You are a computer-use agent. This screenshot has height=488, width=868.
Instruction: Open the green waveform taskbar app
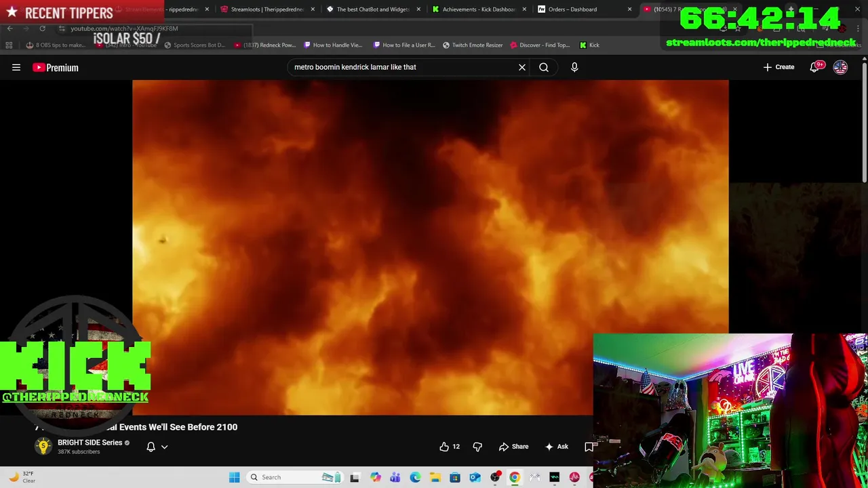pyautogui.click(x=555, y=477)
